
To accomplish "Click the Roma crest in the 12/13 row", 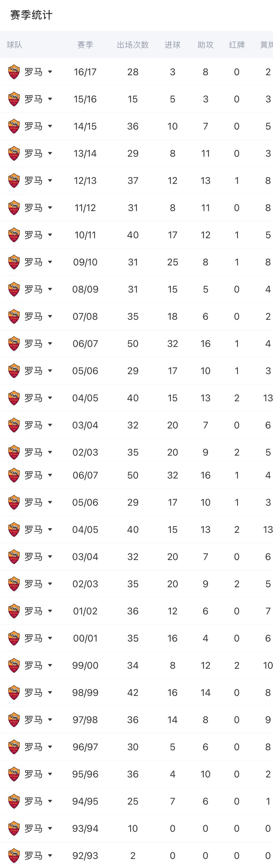I will pyautogui.click(x=14, y=181).
